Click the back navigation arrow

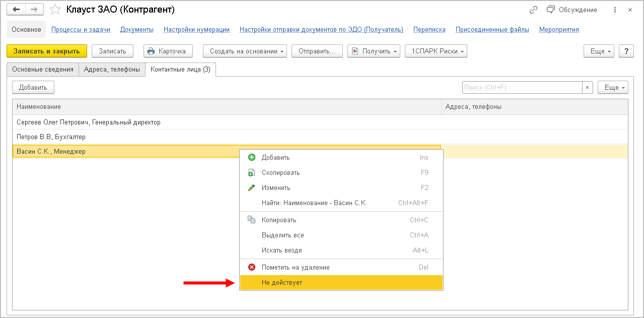(x=16, y=10)
